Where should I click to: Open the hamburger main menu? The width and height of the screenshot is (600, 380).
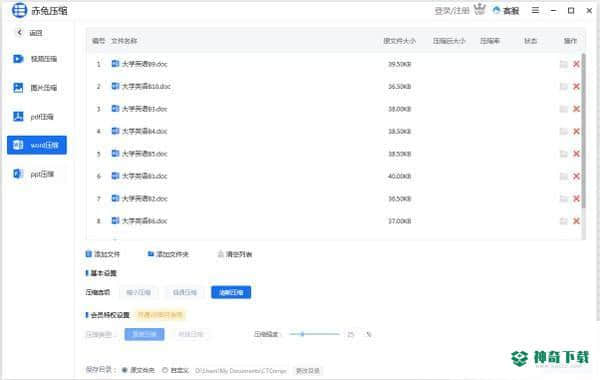535,10
